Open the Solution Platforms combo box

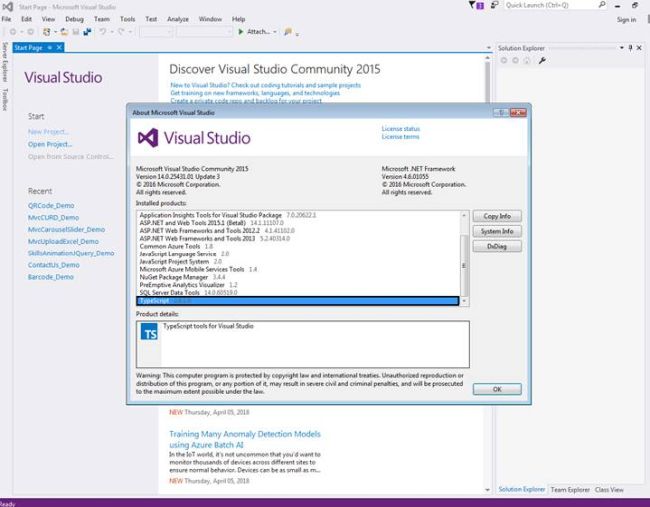204,32
